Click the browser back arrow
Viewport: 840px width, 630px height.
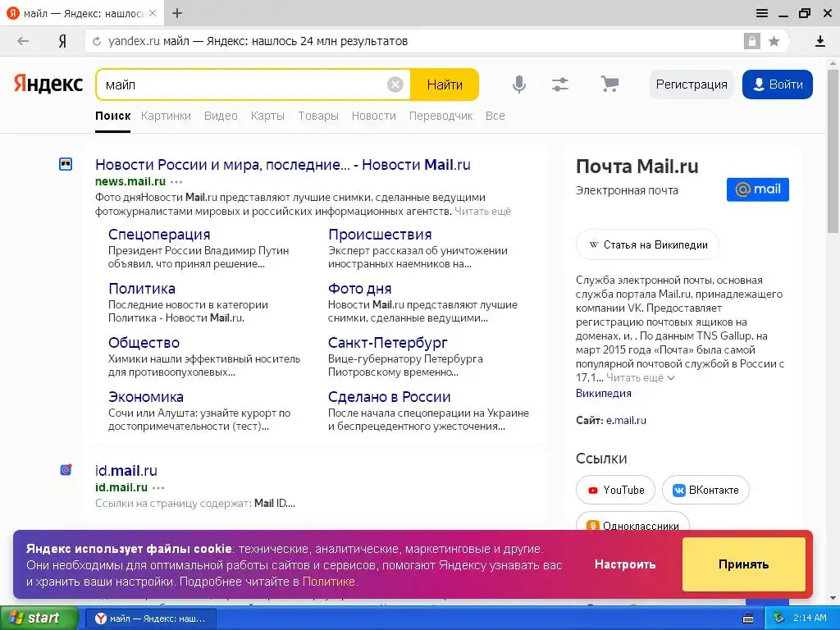click(x=23, y=41)
